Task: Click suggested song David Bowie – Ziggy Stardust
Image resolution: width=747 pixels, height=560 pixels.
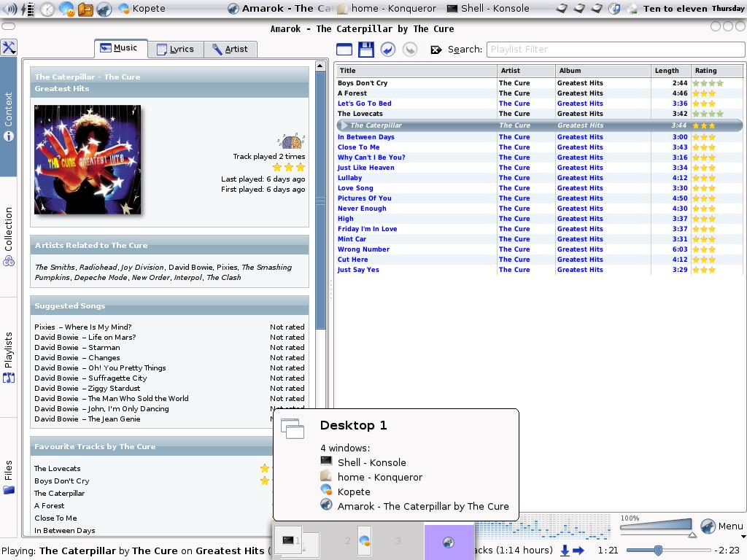Action: point(88,388)
